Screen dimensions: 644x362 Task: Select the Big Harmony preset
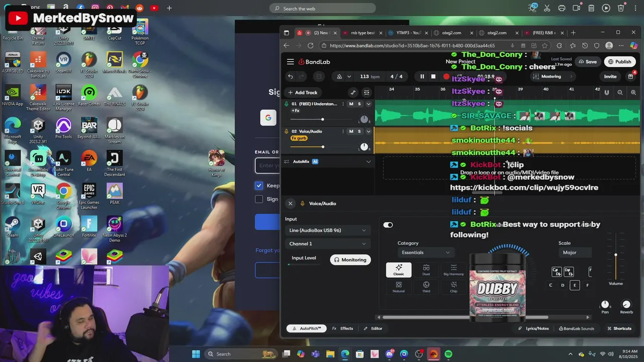pyautogui.click(x=453, y=270)
